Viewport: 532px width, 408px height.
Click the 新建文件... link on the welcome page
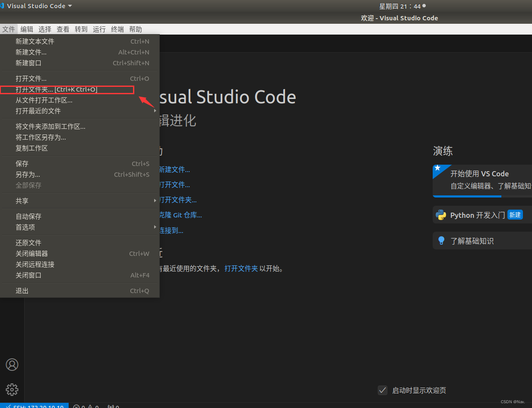174,170
